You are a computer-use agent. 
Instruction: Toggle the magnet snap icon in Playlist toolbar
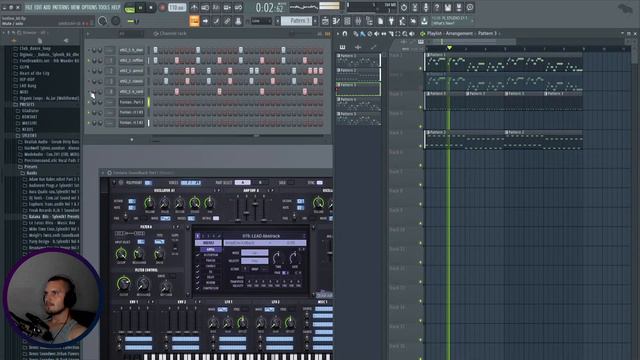pyautogui.click(x=345, y=33)
